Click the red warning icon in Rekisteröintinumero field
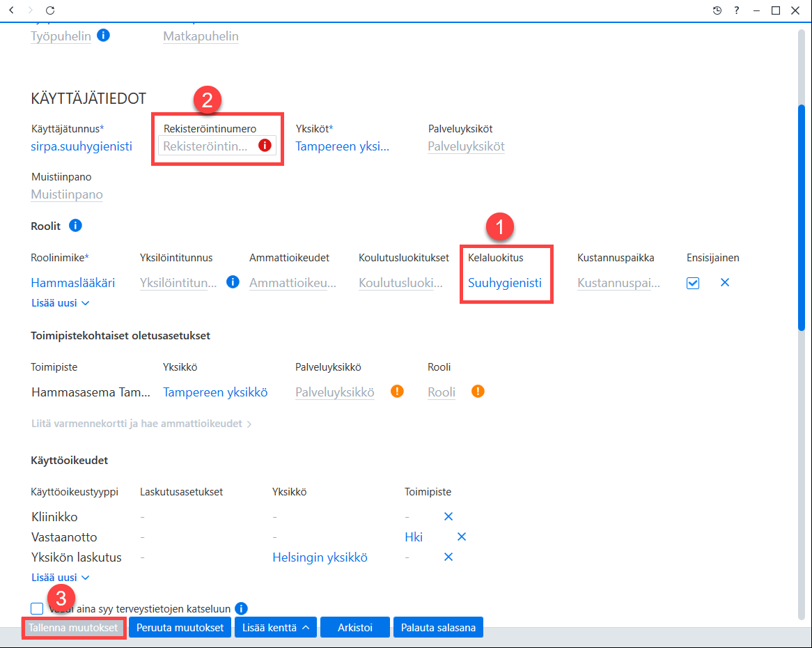Screen dimensions: 812x648 pos(265,146)
